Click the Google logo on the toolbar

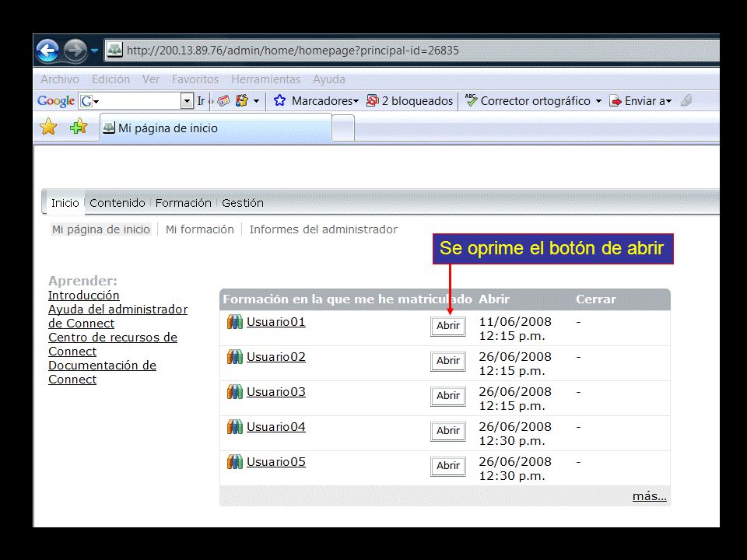point(56,101)
